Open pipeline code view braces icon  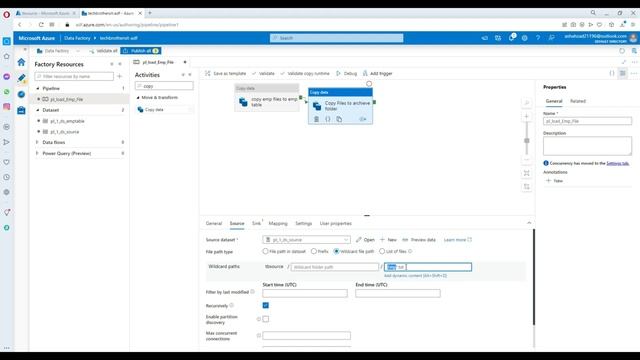(x=612, y=73)
